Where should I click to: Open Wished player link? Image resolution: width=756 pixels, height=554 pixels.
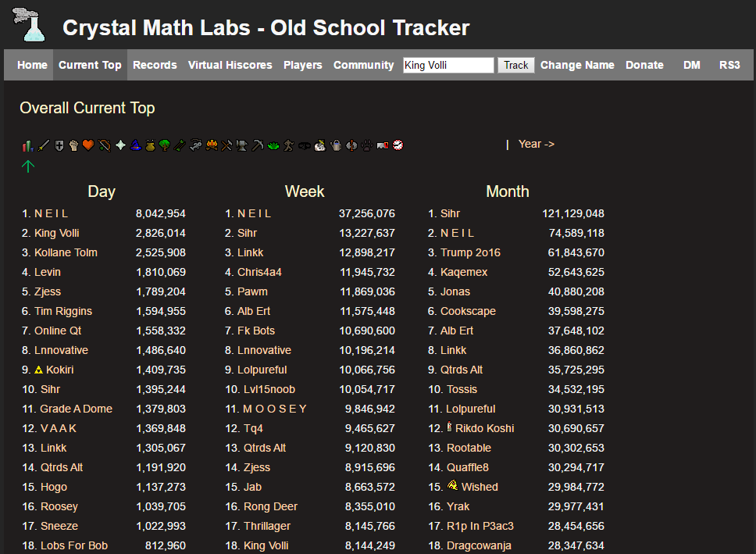click(480, 488)
